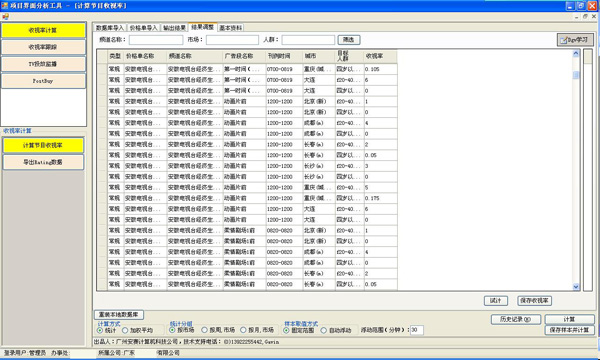This screenshot has width=600, height=360.
Task: Open the child window icon menu below the title bar
Action: click(5, 16)
